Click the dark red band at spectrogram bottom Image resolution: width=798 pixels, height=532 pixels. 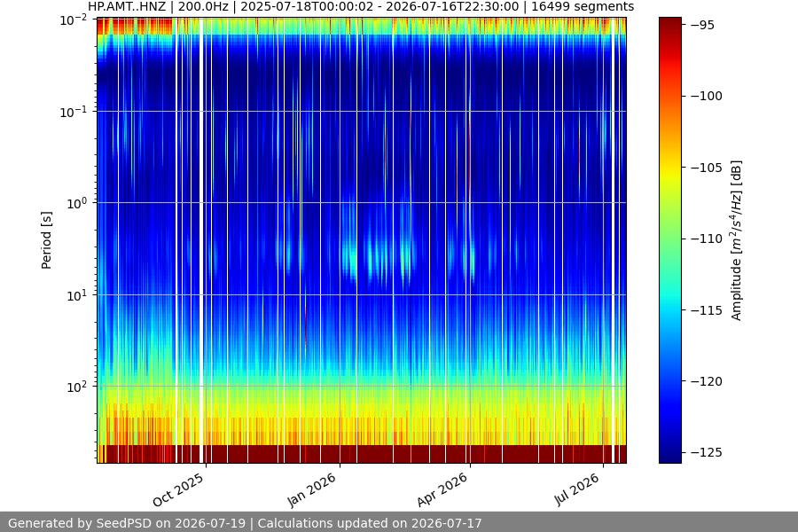point(362,454)
